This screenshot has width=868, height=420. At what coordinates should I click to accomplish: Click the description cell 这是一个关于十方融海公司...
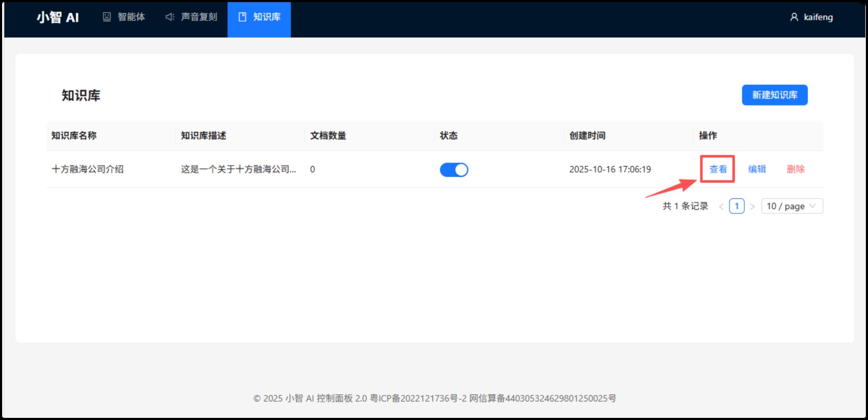pyautogui.click(x=239, y=169)
